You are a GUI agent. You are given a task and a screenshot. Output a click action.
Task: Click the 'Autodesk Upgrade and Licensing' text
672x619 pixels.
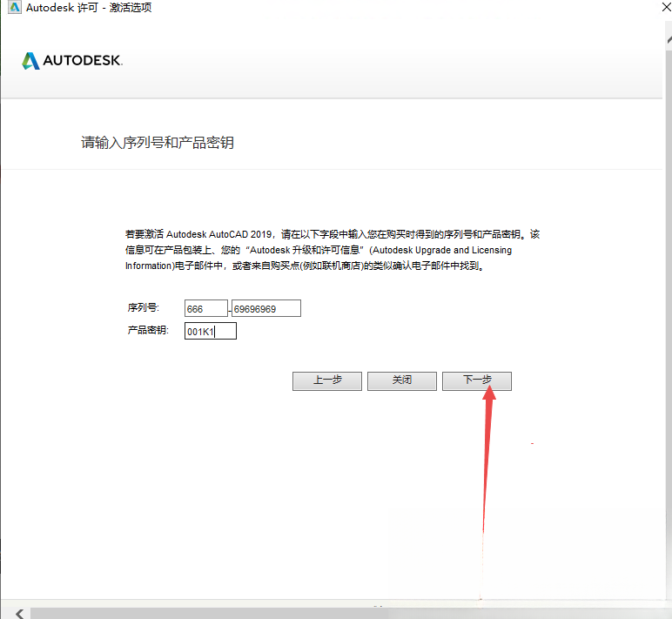point(442,251)
